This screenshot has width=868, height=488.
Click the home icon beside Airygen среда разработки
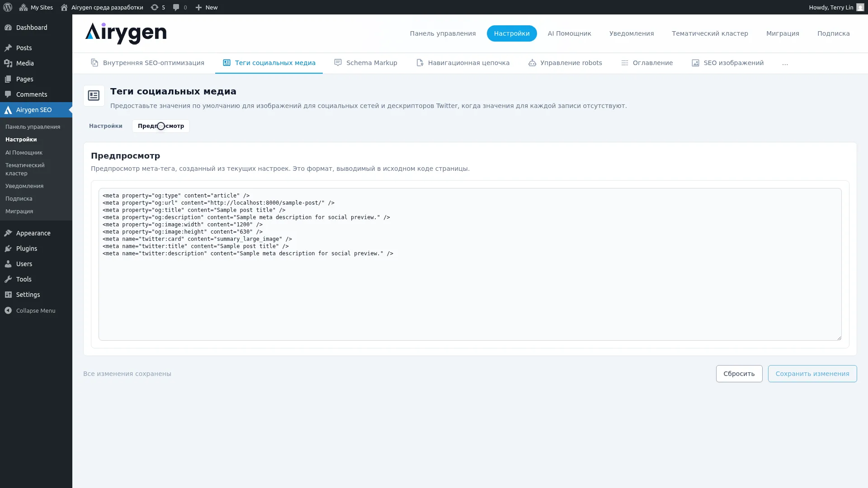point(64,7)
